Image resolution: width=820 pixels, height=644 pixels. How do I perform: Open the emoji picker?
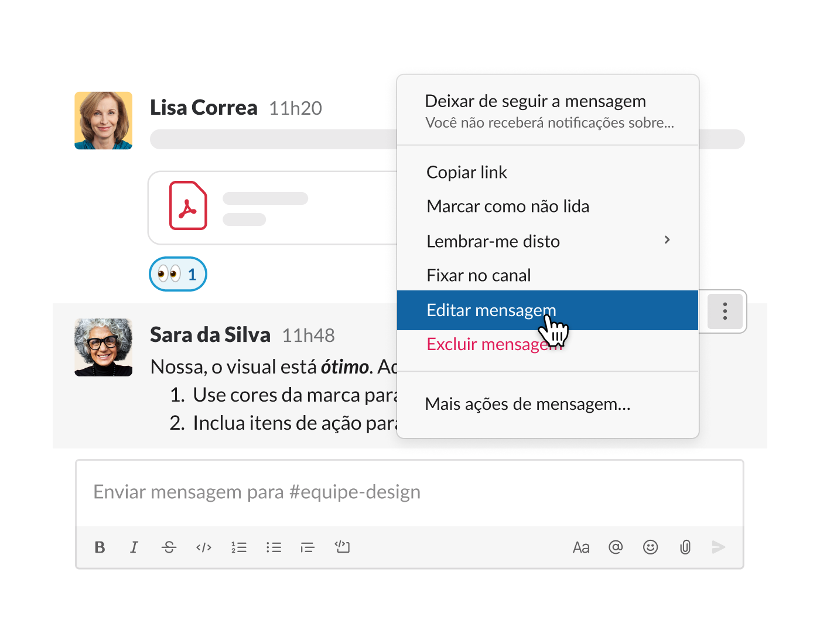coord(650,547)
